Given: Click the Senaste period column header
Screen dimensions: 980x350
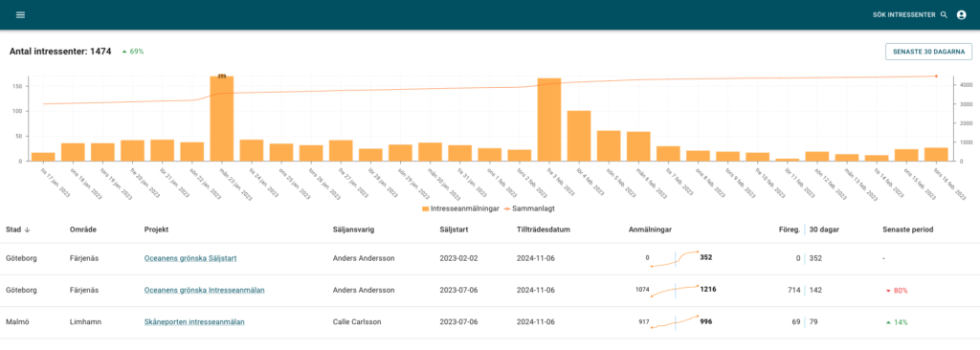Looking at the screenshot, I should coord(907,230).
